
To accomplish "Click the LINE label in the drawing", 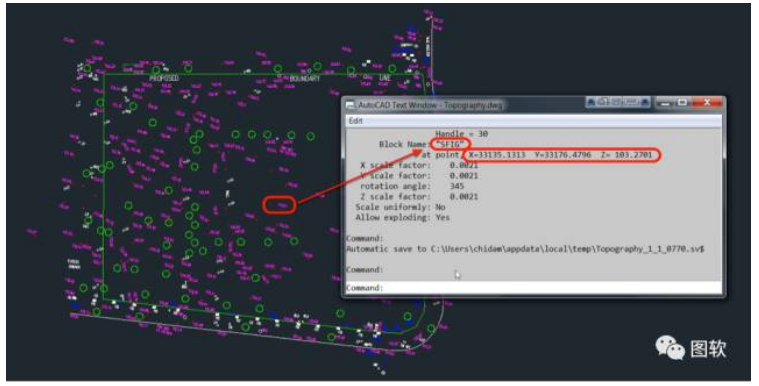I will tap(385, 78).
